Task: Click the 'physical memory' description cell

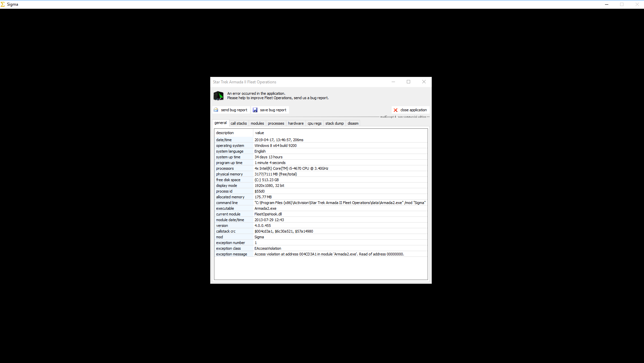Action: (229, 174)
